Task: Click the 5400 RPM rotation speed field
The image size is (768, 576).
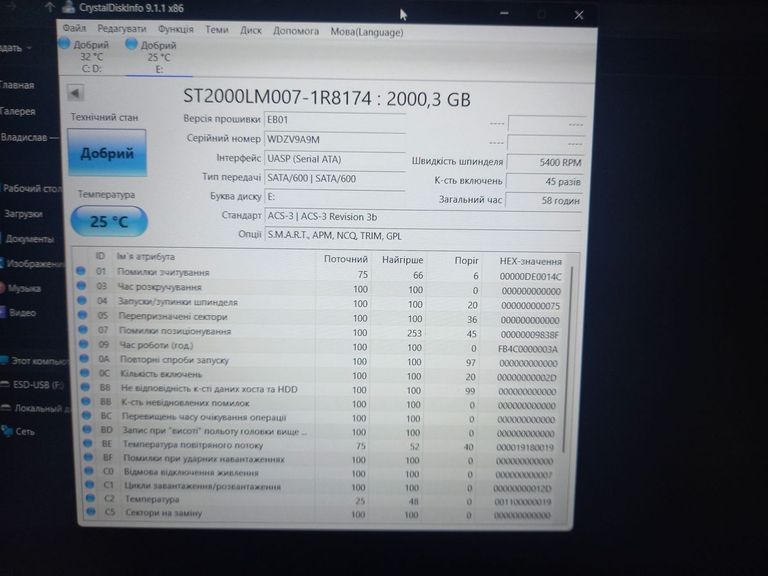Action: [x=545, y=162]
